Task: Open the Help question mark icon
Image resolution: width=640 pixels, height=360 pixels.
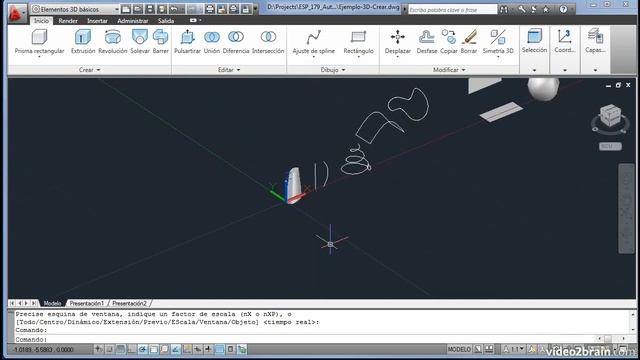Action: click(x=563, y=9)
